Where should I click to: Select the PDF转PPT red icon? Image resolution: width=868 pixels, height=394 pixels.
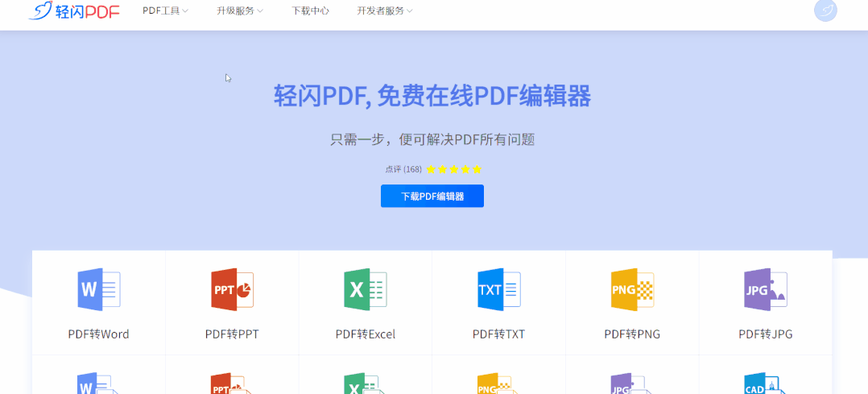tap(232, 289)
